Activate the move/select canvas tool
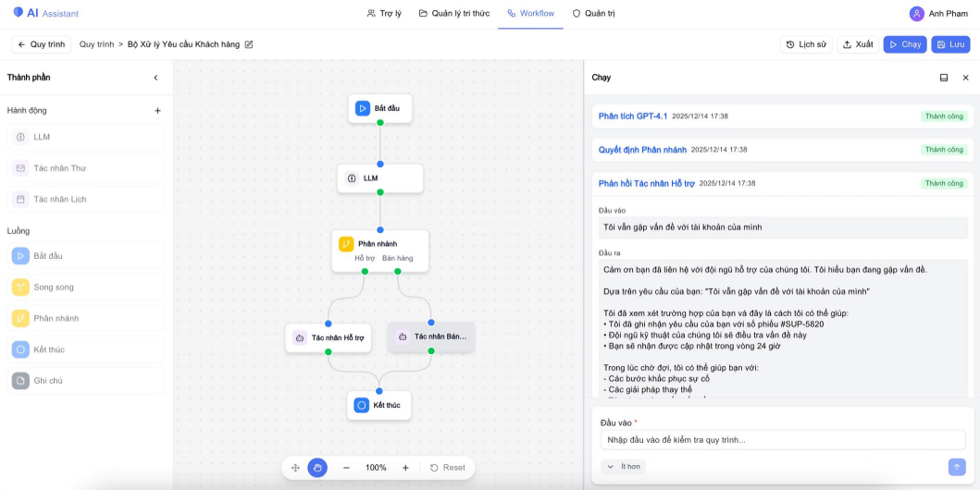Image resolution: width=980 pixels, height=490 pixels. click(x=295, y=468)
